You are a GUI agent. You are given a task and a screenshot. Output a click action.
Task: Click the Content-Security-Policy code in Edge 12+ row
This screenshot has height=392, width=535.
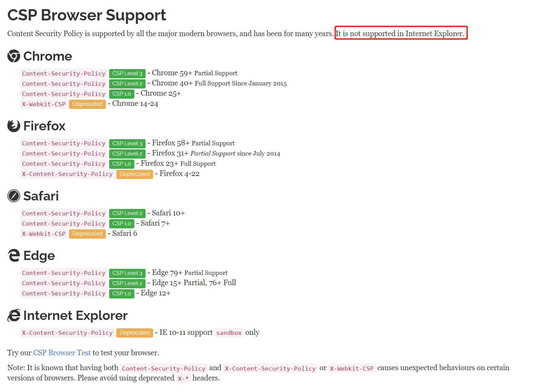click(x=64, y=294)
